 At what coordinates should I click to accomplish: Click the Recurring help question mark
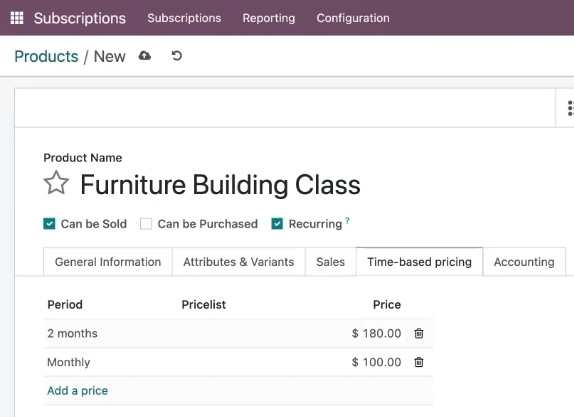(x=347, y=220)
